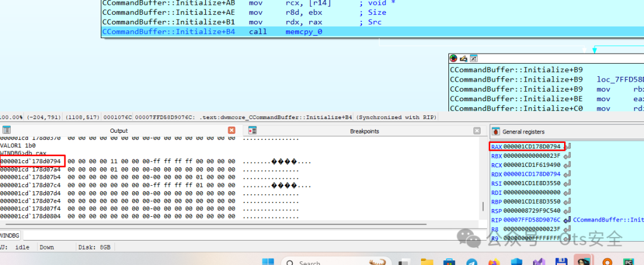Open Telegram from the taskbar
The image size is (644, 265).
(471, 261)
